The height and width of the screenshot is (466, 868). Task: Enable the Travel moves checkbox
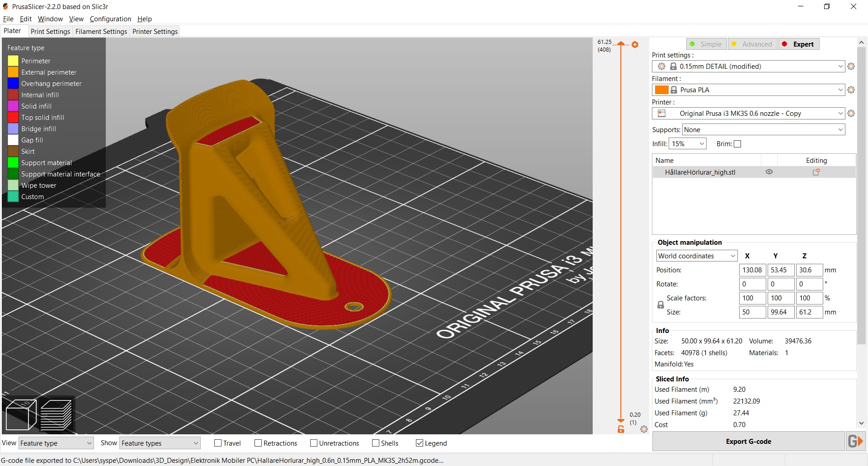pos(218,443)
